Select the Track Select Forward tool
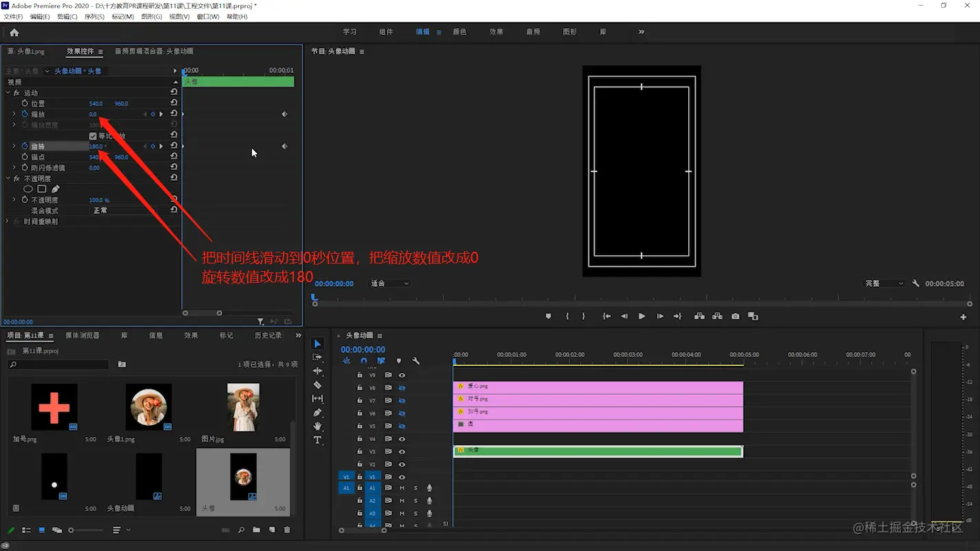 [x=317, y=357]
